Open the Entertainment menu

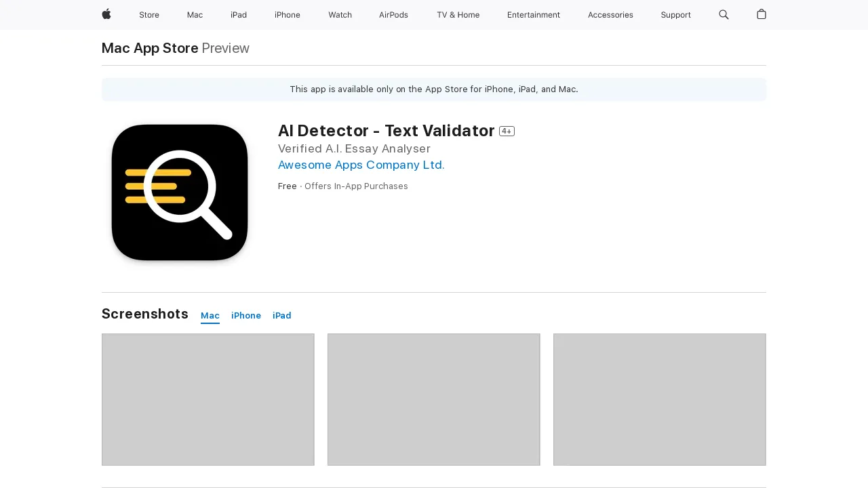coord(534,15)
